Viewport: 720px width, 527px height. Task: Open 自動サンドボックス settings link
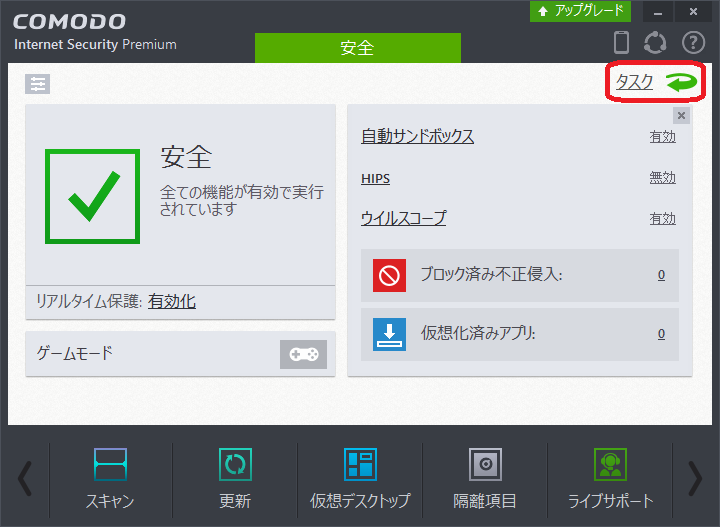tap(417, 136)
